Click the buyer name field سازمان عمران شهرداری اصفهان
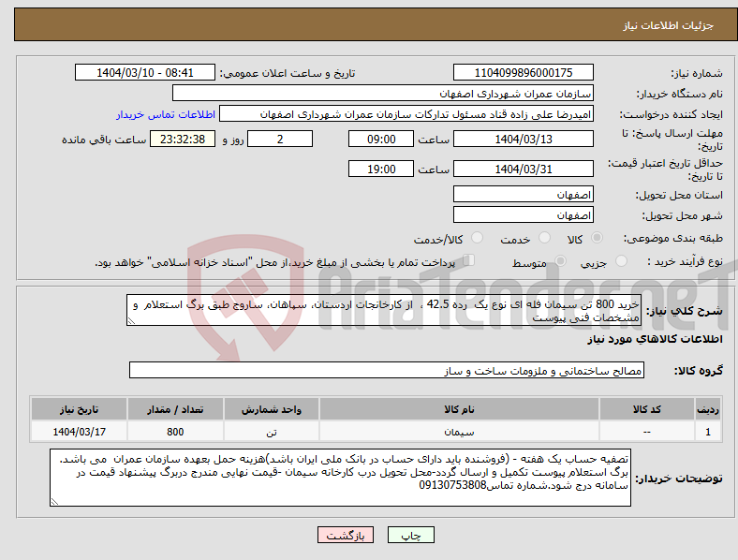Screen dimensions: 738x560 pos(383,93)
